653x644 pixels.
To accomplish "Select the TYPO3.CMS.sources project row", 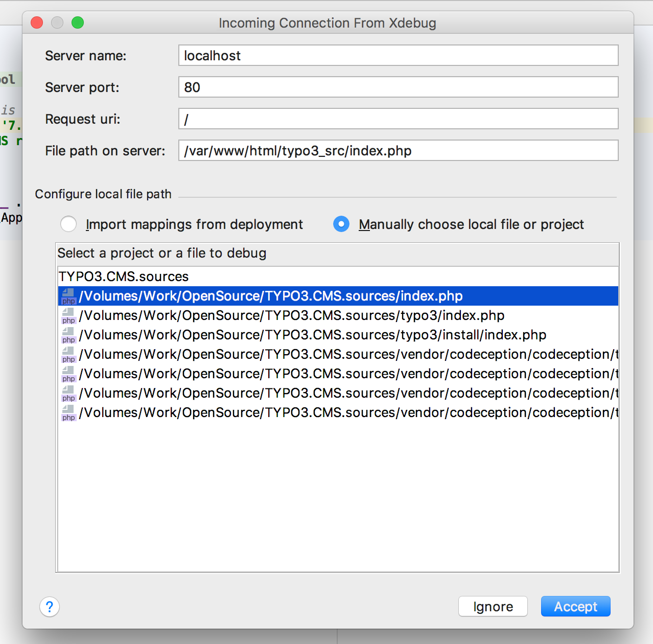I will coord(338,277).
